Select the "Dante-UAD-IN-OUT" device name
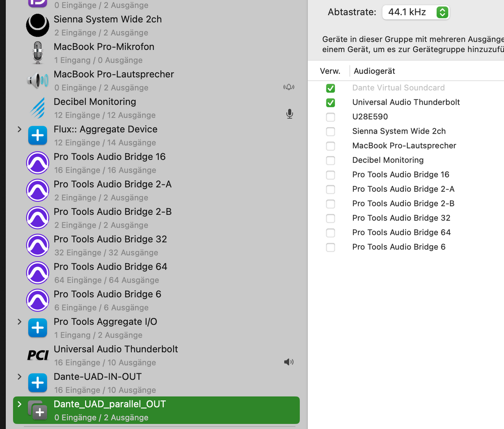 click(x=97, y=377)
